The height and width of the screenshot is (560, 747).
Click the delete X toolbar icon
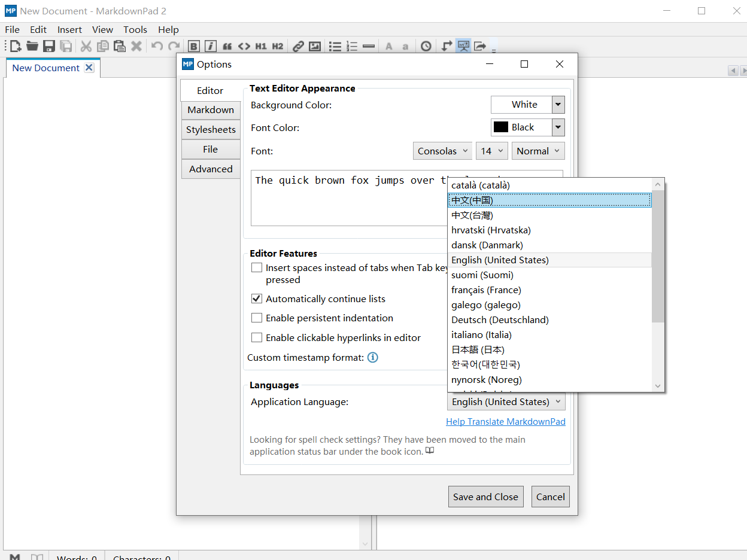click(136, 46)
